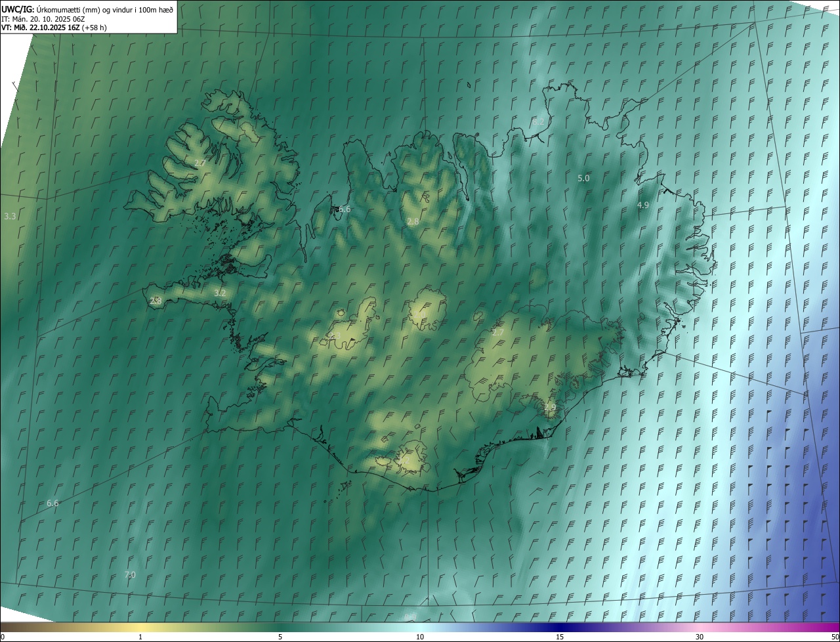The width and height of the screenshot is (840, 642).
Task: Click the colorbar label '30'
Action: pyautogui.click(x=700, y=637)
